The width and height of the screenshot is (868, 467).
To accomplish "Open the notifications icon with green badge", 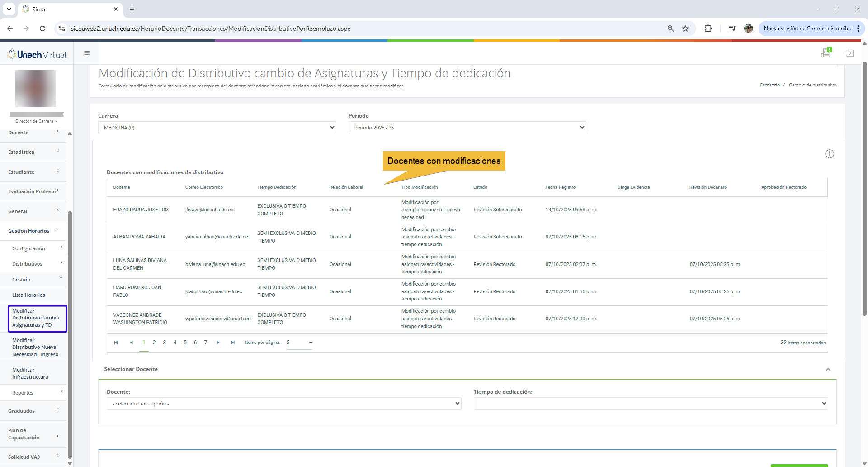I will [826, 53].
